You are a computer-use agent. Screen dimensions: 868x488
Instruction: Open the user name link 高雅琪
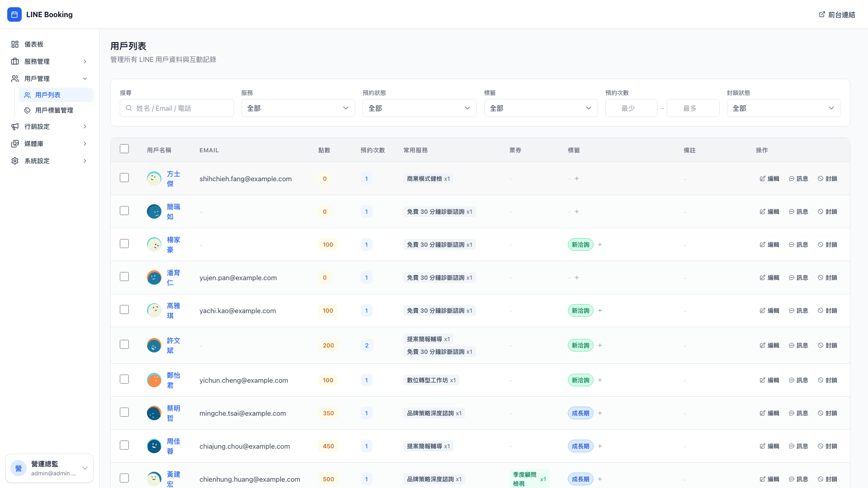coord(174,310)
